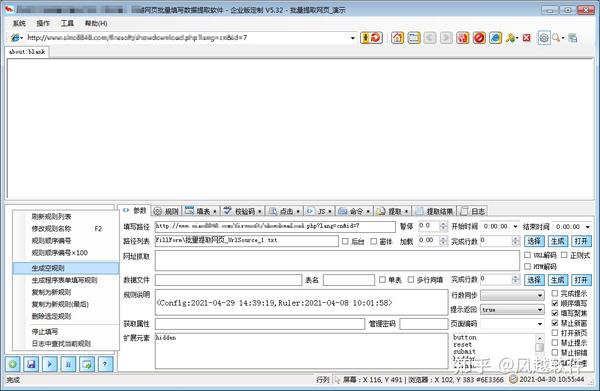Click the grayed forward arrow toolbar icon
The width and height of the screenshot is (600, 391).
click(x=446, y=38)
